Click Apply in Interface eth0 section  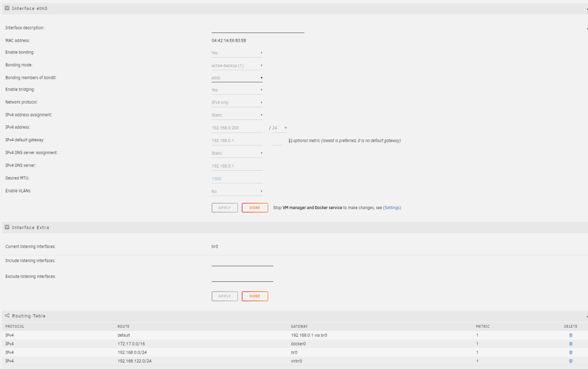coord(225,208)
